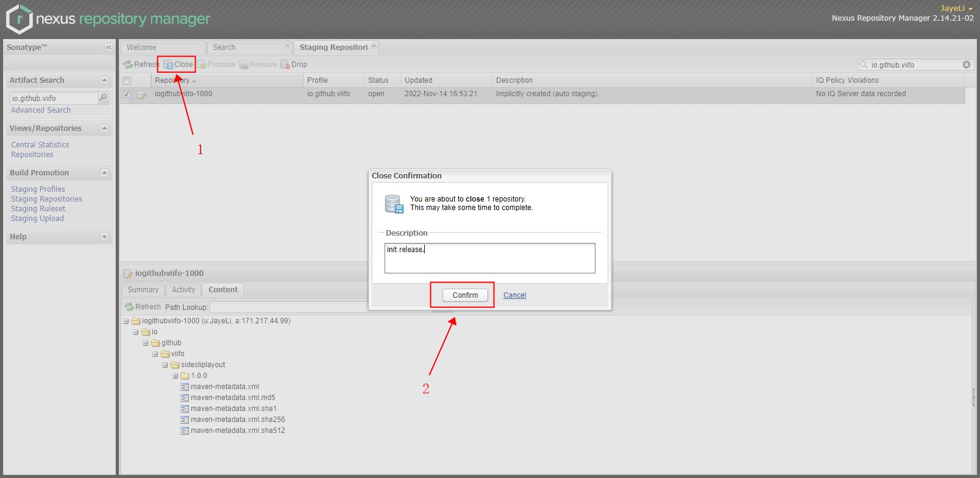Click the filter search magnifier icon
Screen dimensions: 980x478
[863, 65]
